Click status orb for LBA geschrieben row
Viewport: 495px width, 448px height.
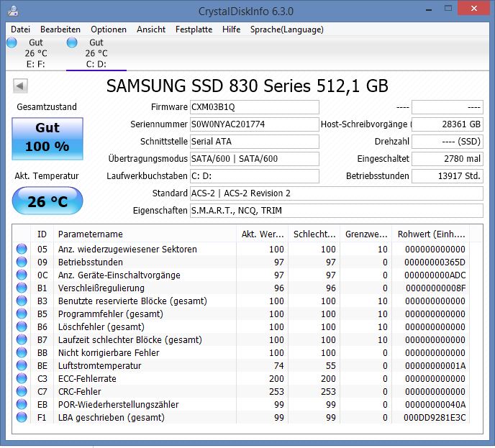(22, 417)
